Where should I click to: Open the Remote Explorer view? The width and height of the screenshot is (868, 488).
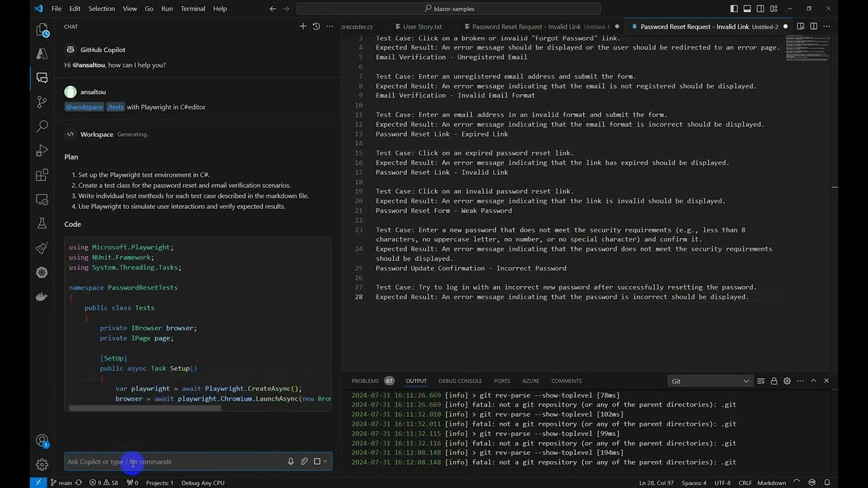click(42, 199)
